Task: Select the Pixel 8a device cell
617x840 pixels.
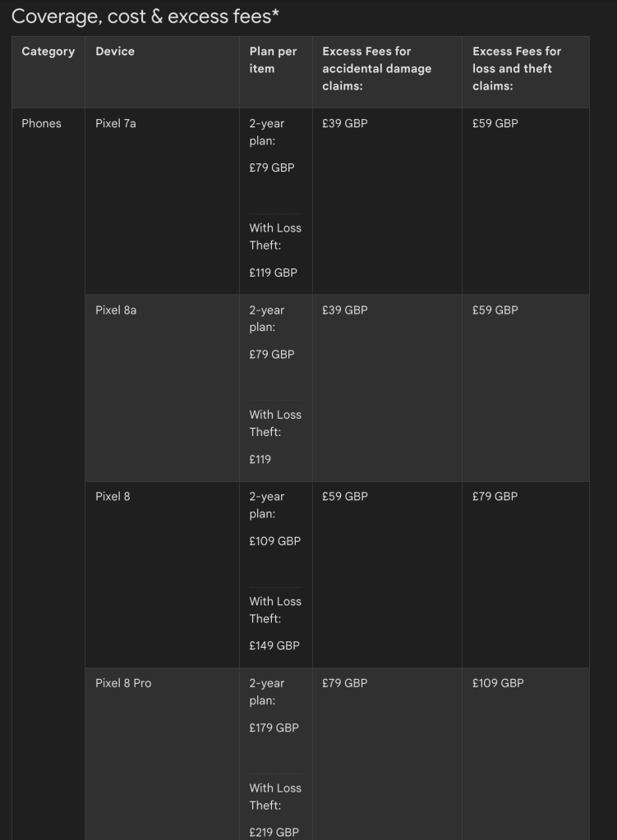Action: pyautogui.click(x=117, y=310)
